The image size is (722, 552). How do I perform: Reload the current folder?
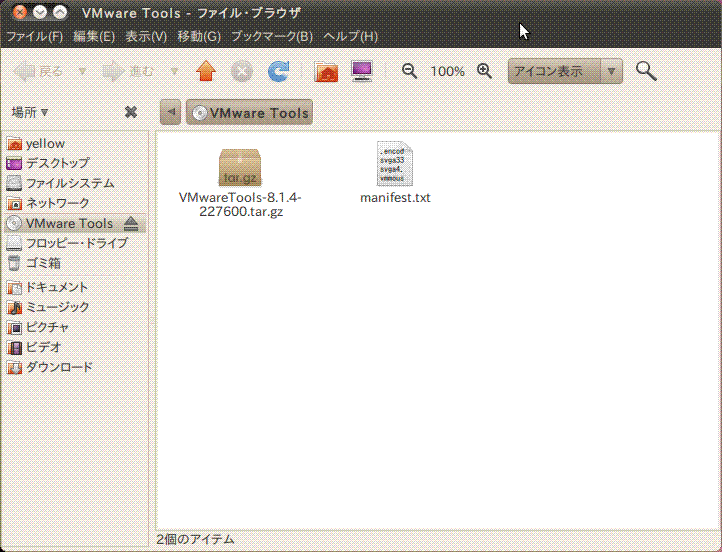click(279, 71)
